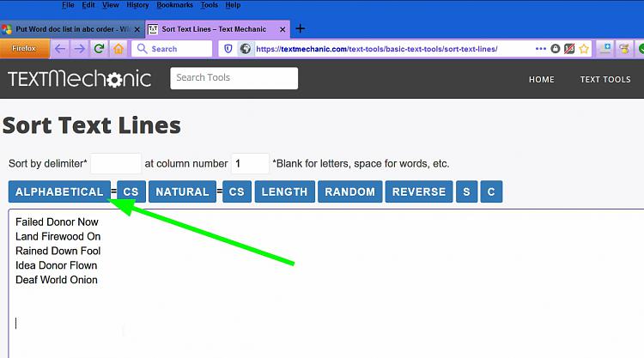Open the browser home page icon
The height and width of the screenshot is (358, 644).
click(x=118, y=49)
